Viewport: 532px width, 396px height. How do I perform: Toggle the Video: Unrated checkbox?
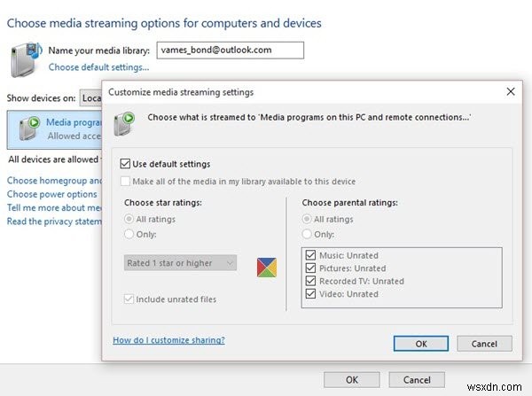click(309, 293)
